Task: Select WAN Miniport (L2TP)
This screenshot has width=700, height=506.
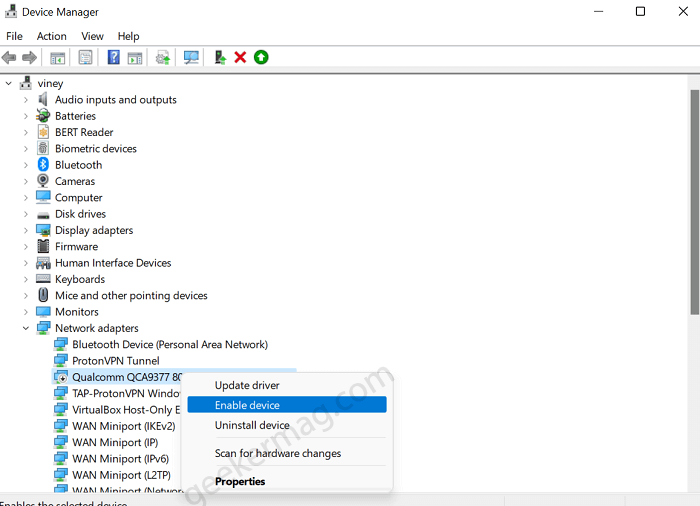Action: coord(121,475)
